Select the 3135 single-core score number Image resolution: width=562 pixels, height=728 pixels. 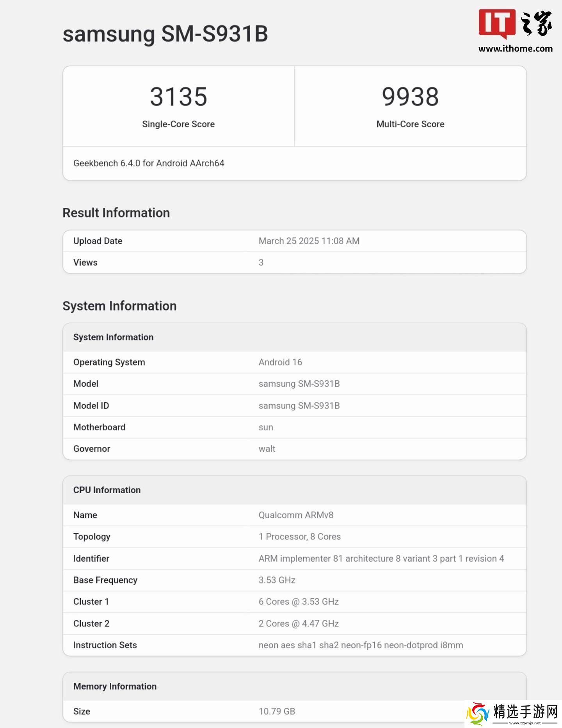178,96
